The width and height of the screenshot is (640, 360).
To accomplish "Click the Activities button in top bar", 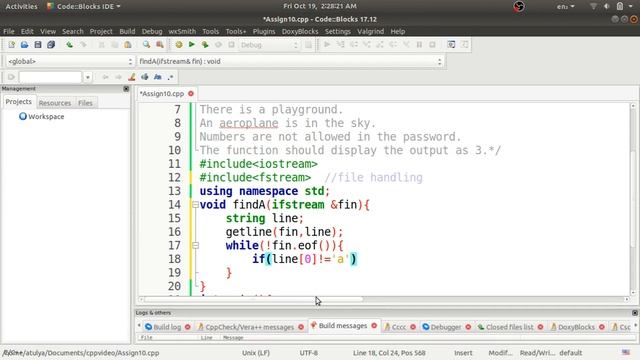I will [x=21, y=6].
